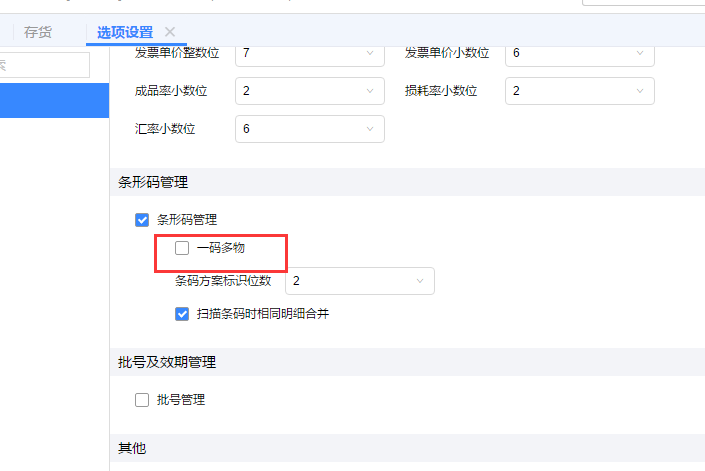Uncheck the 条形码管理 checkbox

(x=142, y=220)
